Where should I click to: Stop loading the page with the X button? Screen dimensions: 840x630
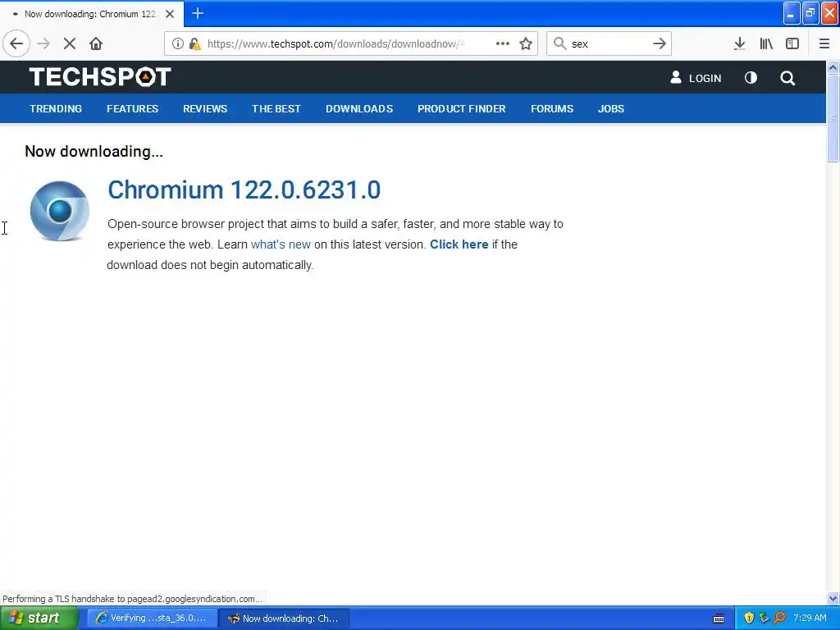click(x=70, y=43)
